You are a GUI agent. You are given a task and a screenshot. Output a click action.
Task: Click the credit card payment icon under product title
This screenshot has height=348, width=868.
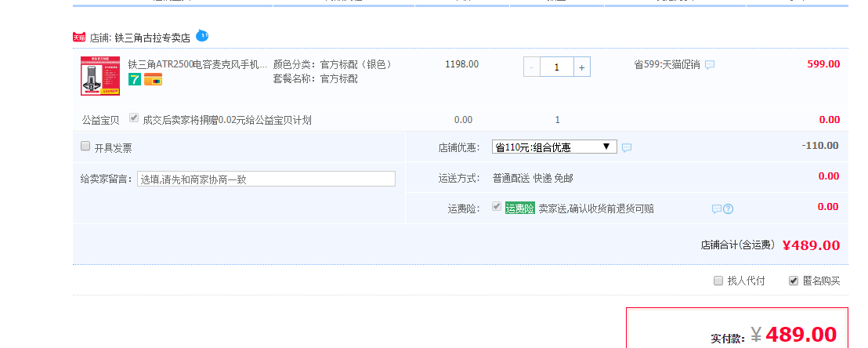click(153, 79)
